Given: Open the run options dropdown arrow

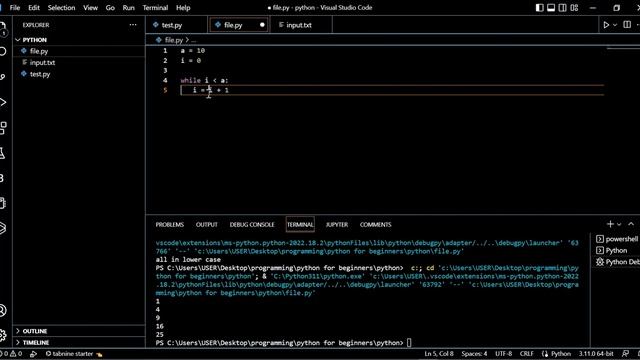Looking at the screenshot, I should coord(615,25).
